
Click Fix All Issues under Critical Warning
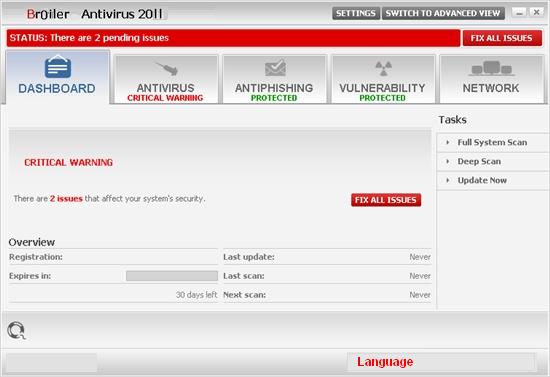(386, 200)
